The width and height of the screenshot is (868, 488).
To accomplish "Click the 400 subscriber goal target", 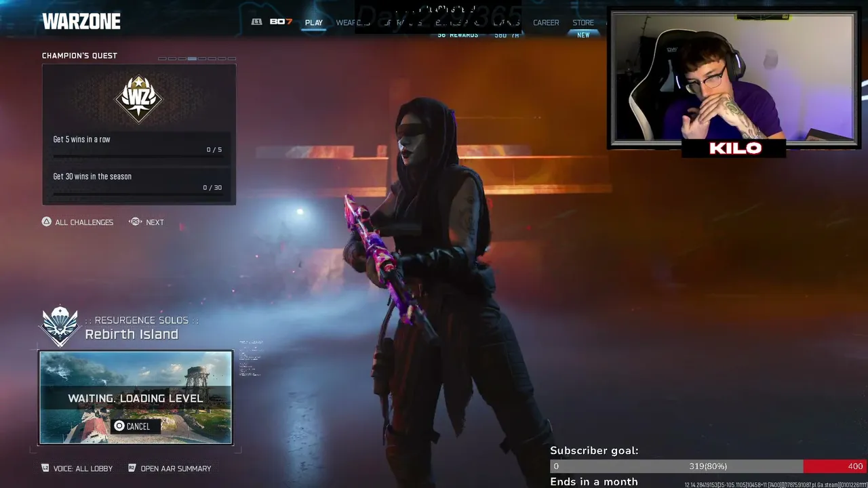I will click(x=855, y=466).
